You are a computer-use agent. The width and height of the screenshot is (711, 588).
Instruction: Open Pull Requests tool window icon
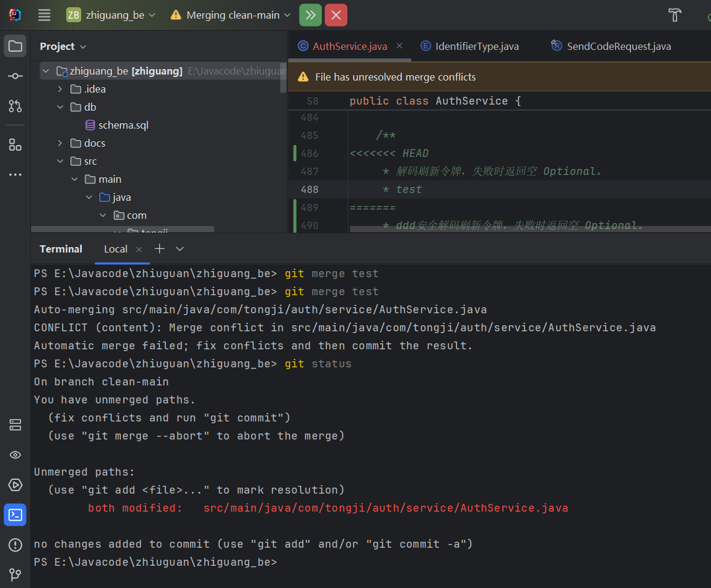[x=15, y=106]
